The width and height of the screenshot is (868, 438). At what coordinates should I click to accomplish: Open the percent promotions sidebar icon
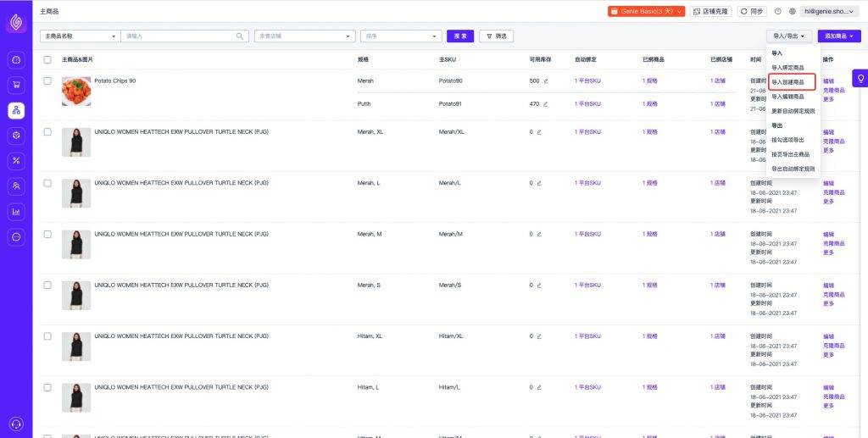(x=16, y=161)
